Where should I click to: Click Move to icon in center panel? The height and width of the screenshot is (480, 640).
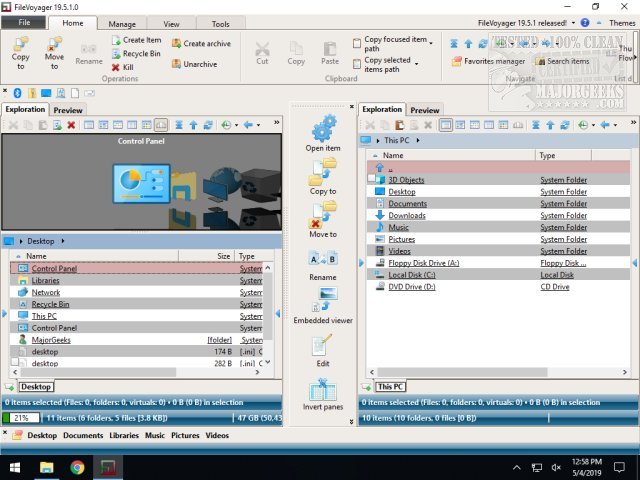(323, 213)
